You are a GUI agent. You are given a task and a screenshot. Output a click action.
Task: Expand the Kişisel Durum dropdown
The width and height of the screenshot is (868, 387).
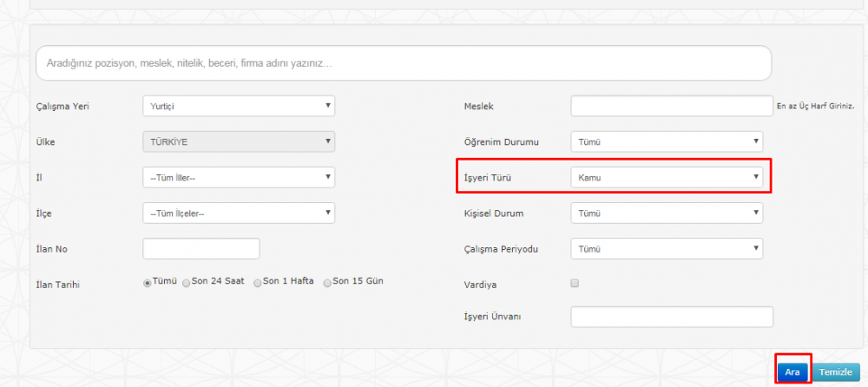tap(666, 213)
